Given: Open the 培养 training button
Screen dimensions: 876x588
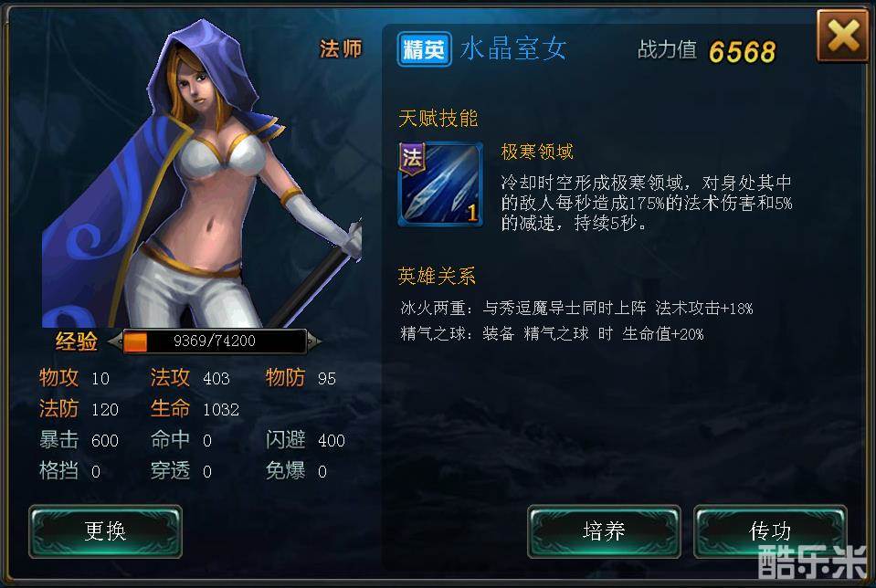Looking at the screenshot, I should click(x=604, y=531).
